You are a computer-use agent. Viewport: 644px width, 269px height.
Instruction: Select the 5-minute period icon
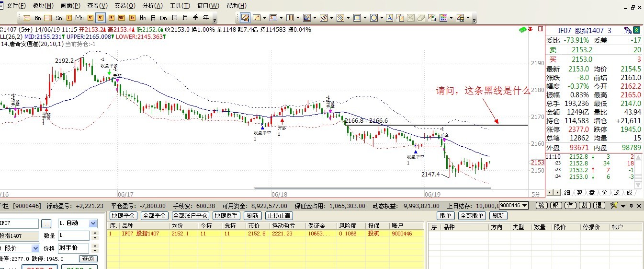(101, 18)
